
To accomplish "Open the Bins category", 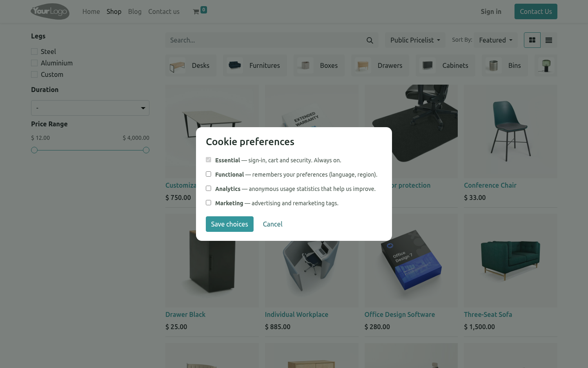I will (x=505, y=65).
